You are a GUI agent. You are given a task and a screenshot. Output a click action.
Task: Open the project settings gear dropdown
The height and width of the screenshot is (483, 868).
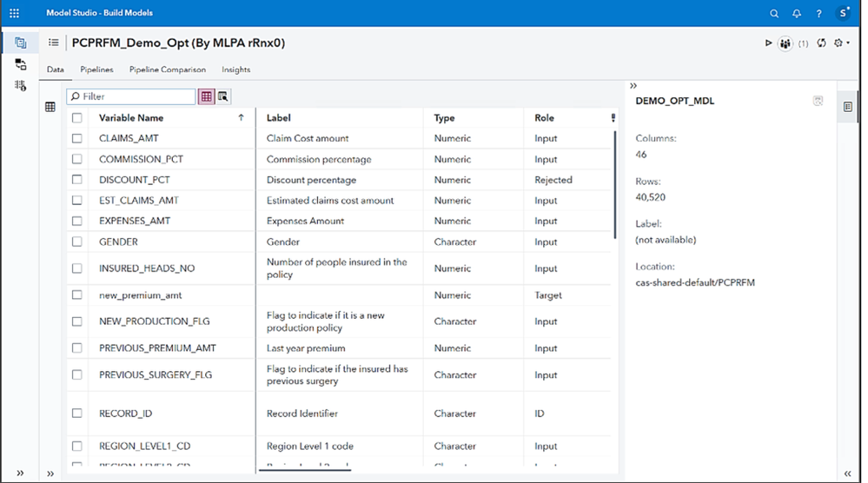pos(840,43)
